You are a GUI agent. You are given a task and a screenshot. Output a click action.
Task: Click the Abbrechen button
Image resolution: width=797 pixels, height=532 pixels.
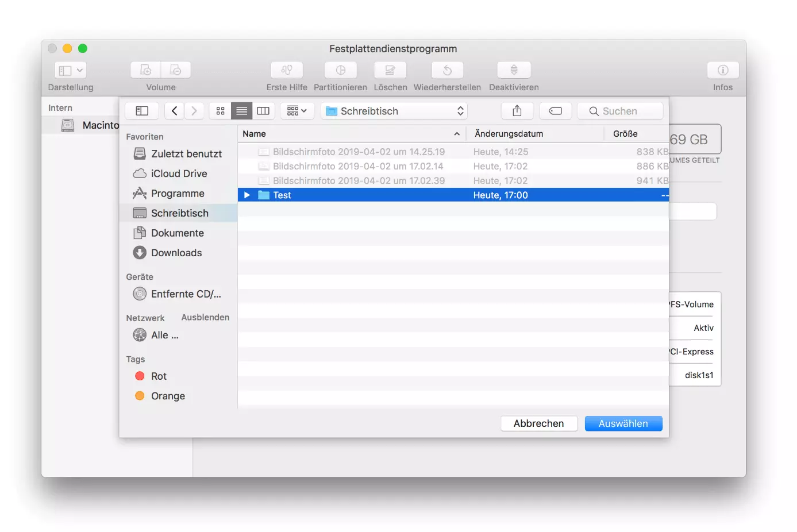[539, 423]
